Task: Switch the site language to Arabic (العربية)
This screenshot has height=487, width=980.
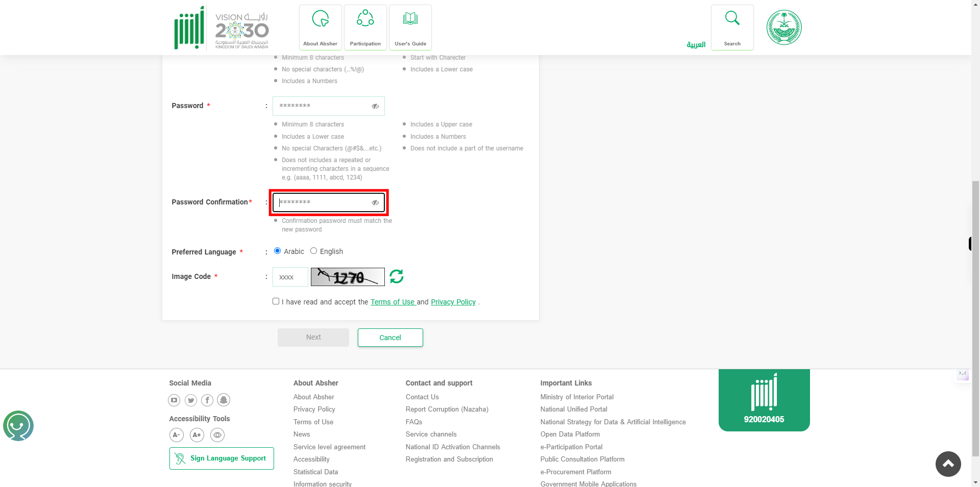Action: pos(696,44)
